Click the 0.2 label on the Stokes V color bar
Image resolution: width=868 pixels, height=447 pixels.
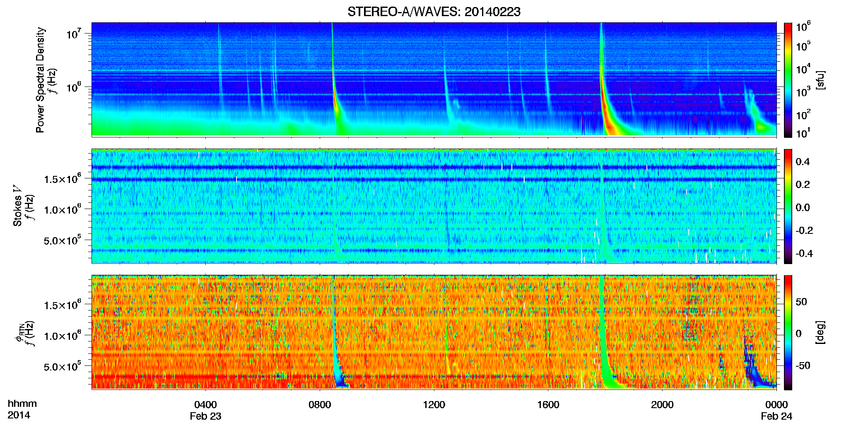tap(803, 185)
